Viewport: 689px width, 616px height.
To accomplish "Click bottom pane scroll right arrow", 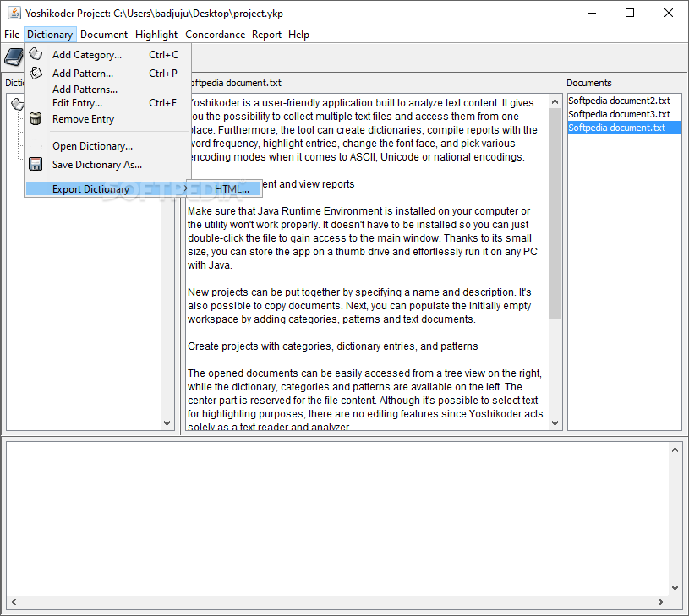I will pos(661,602).
